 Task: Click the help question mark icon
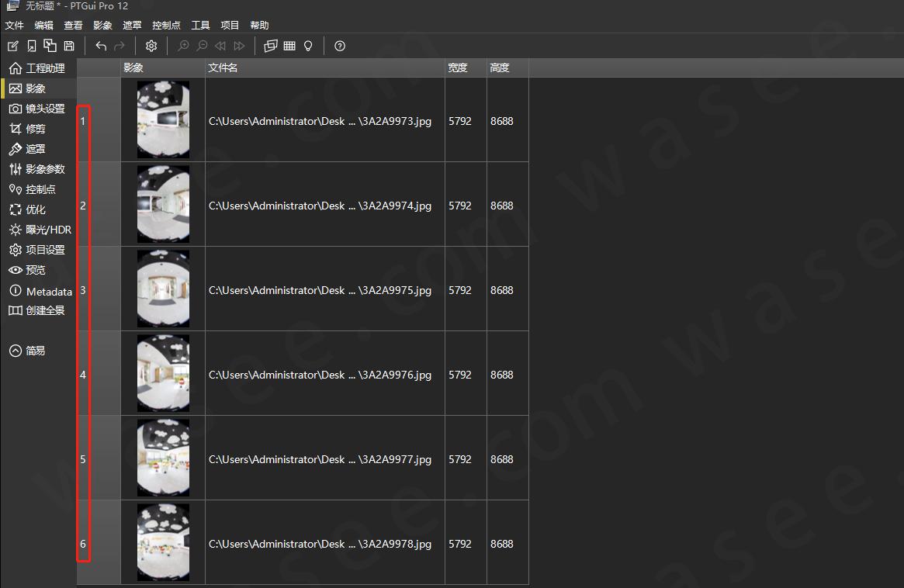tap(340, 46)
